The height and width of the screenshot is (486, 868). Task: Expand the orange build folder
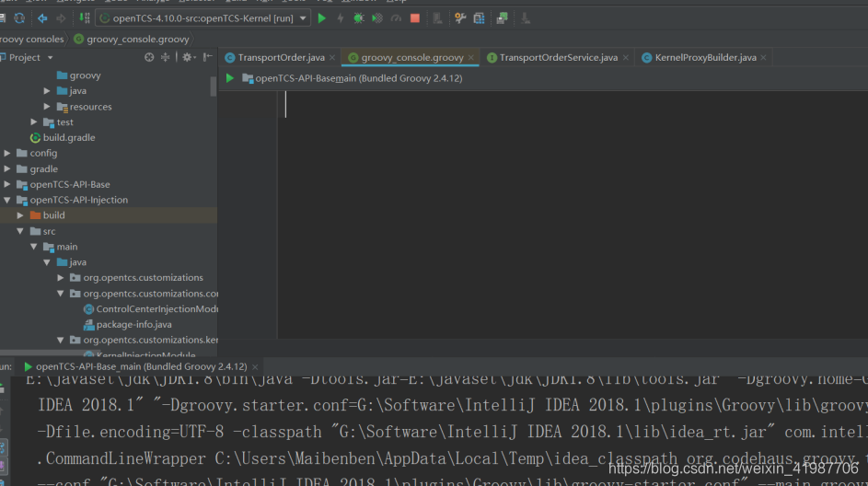click(20, 215)
